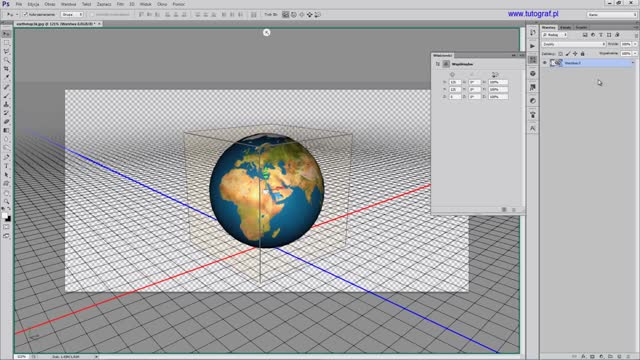This screenshot has height=360, width=640.
Task: Select the Eraser tool
Action: click(6, 121)
